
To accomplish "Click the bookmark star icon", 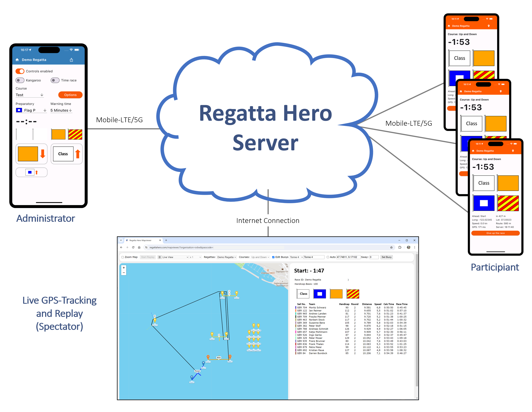I will 391,247.
